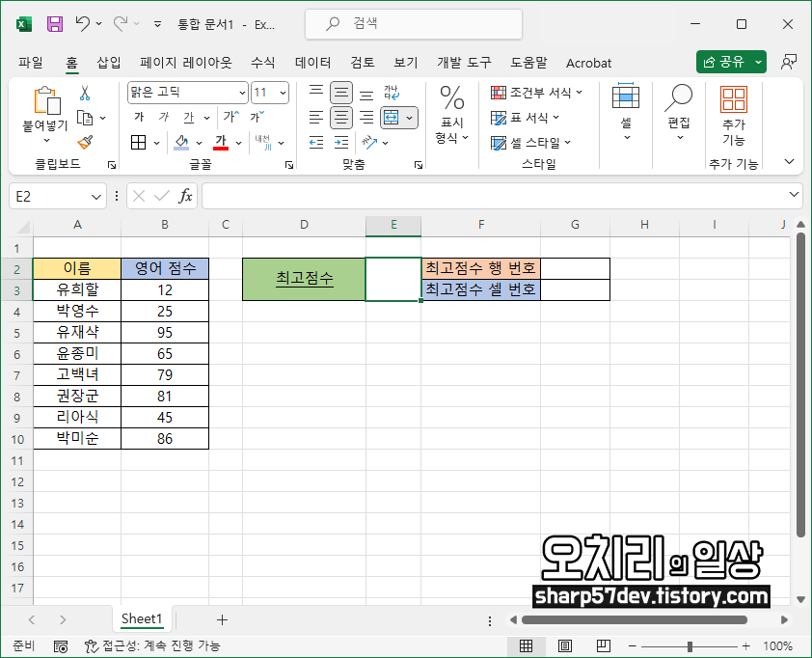This screenshot has width=812, height=658.
Task: Click the fx insert function icon
Action: point(185,197)
